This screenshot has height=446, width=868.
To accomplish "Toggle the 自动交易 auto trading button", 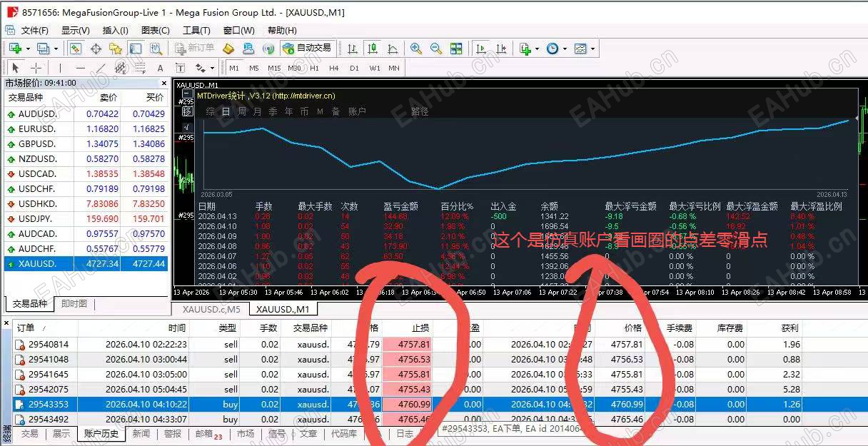I will click(x=307, y=49).
